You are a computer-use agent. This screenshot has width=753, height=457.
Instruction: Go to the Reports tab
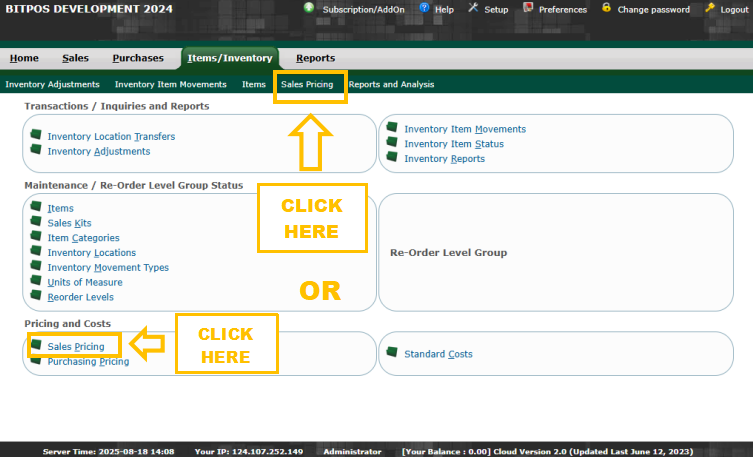pos(316,58)
